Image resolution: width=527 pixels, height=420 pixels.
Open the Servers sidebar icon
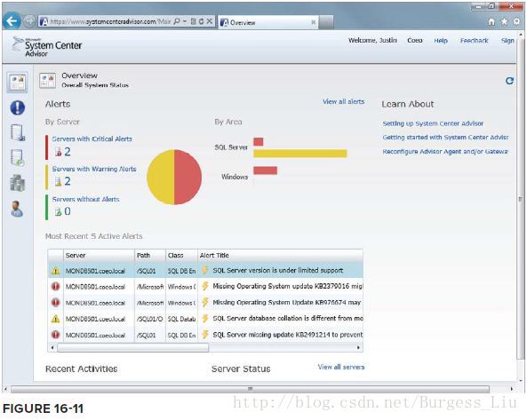(x=18, y=133)
